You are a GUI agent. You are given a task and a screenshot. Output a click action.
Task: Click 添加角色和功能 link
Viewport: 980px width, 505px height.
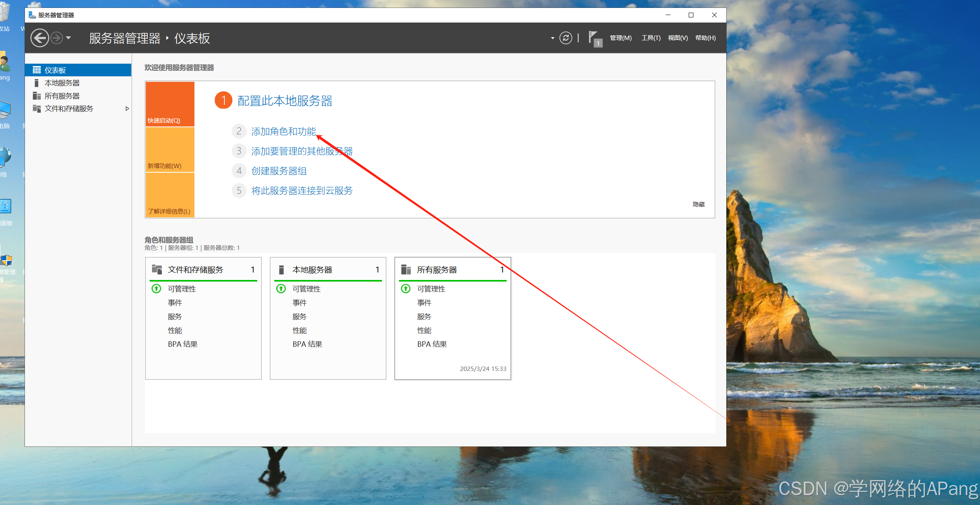click(x=283, y=131)
